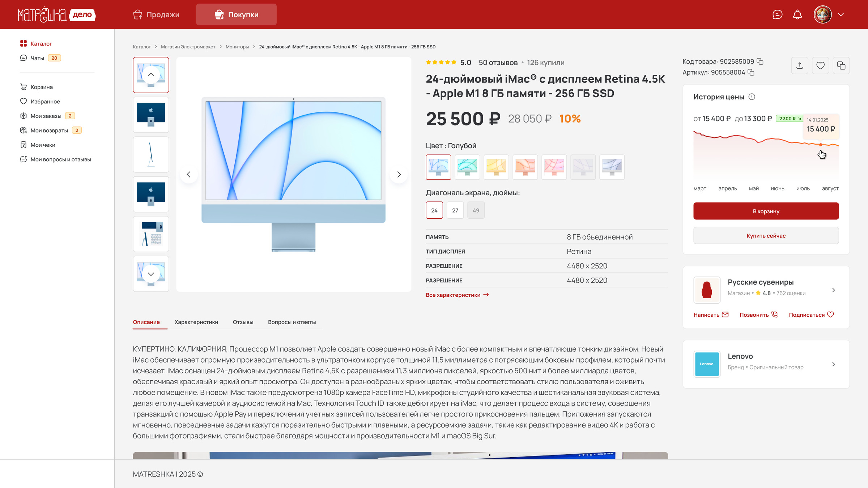Click Подписаться to follow the store
This screenshot has height=488, width=868.
[x=811, y=315]
